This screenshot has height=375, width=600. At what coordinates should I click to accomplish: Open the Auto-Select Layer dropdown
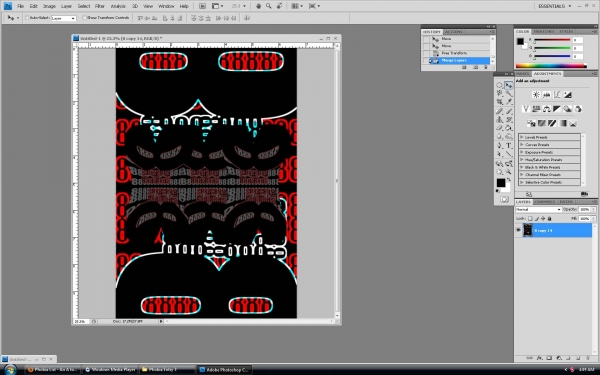[64, 18]
